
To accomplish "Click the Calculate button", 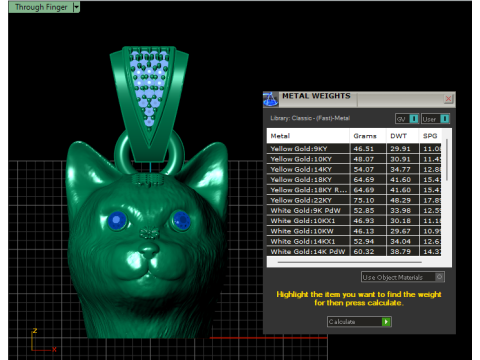I will [359, 322].
